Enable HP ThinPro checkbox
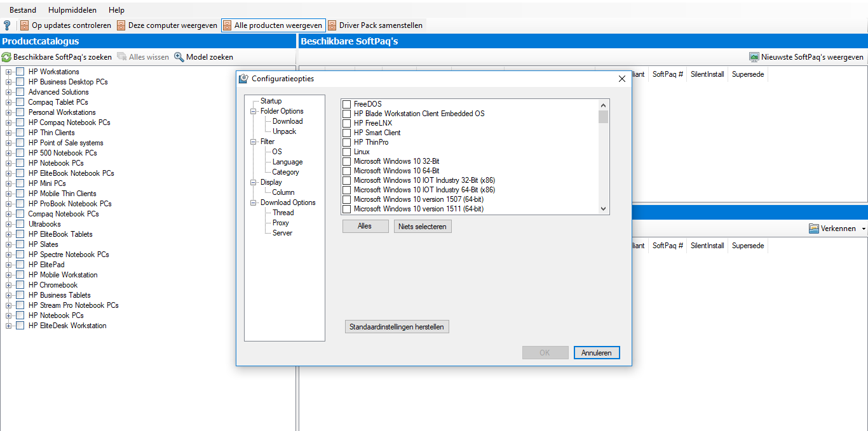Image resolution: width=868 pixels, height=431 pixels. pyautogui.click(x=347, y=142)
